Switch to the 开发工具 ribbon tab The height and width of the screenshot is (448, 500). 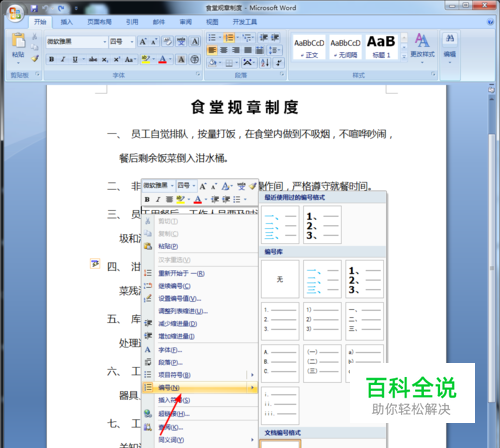(x=245, y=22)
